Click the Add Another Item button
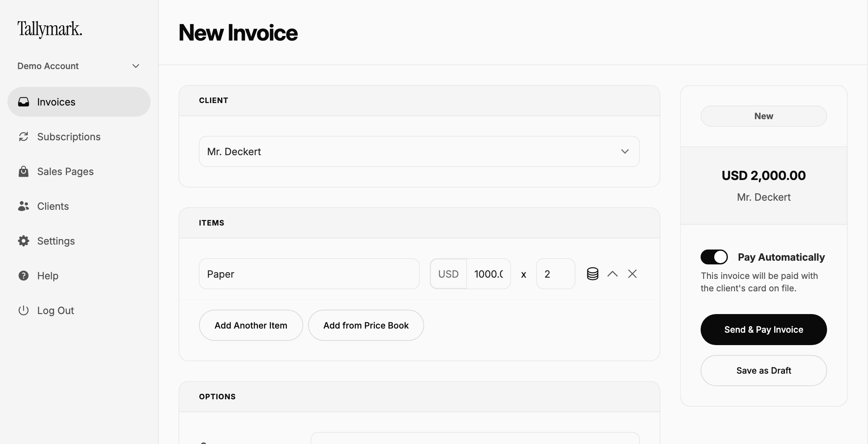The height and width of the screenshot is (444, 868). 251,325
